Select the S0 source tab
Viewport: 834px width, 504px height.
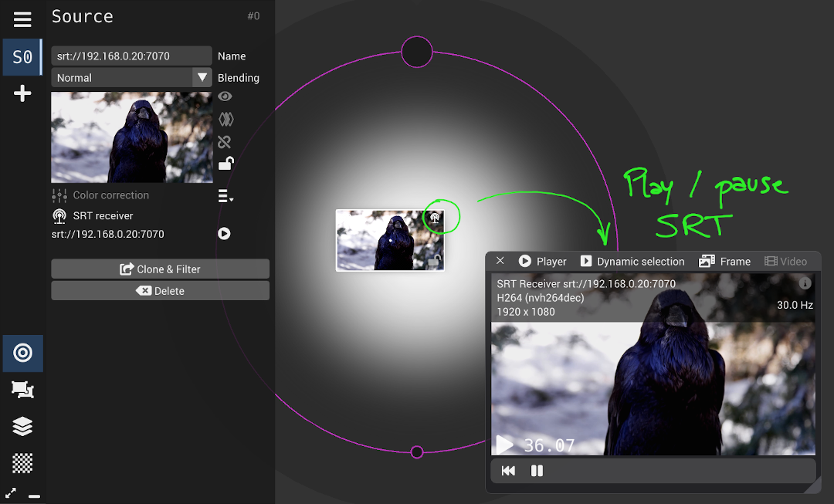coord(22,58)
